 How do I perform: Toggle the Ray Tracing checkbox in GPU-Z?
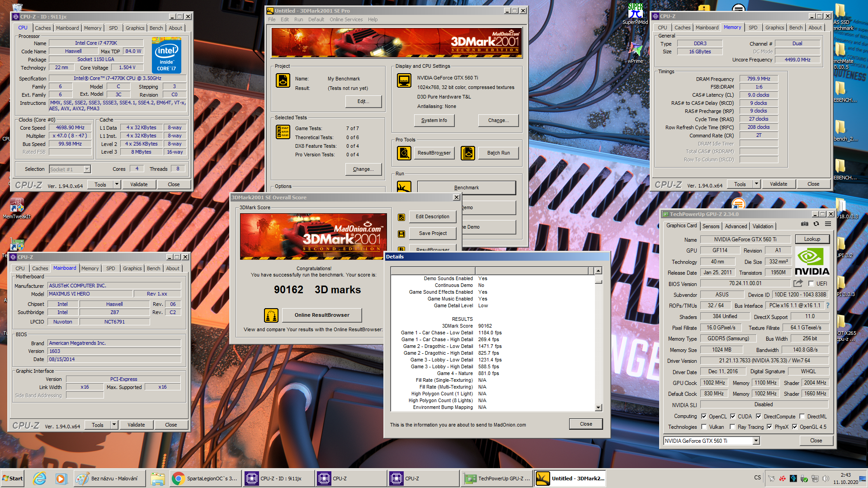(732, 427)
